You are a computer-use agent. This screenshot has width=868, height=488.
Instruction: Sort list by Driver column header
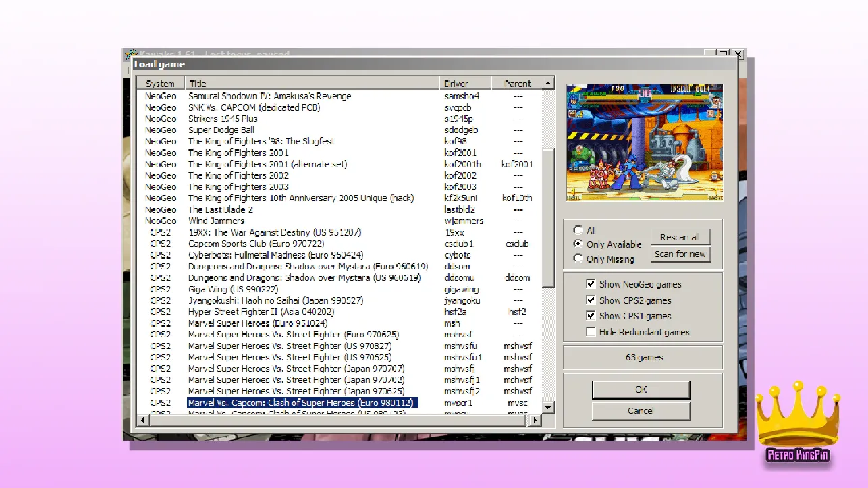tap(465, 84)
